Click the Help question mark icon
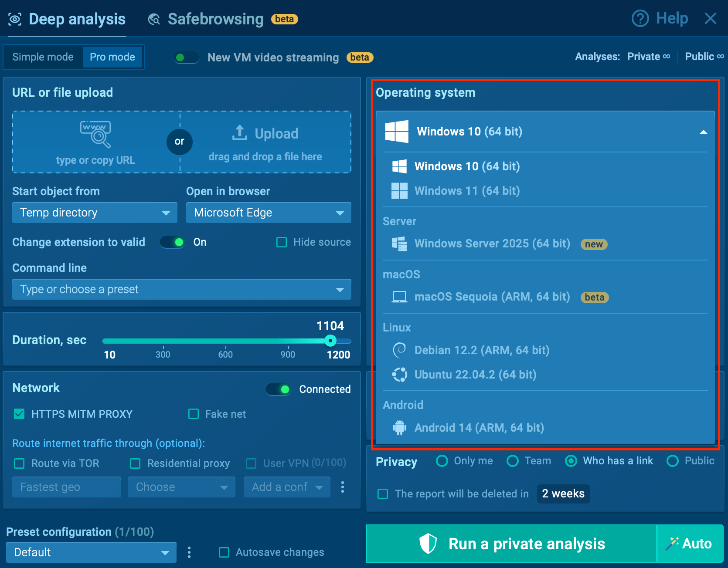This screenshot has width=728, height=568. 640,19
